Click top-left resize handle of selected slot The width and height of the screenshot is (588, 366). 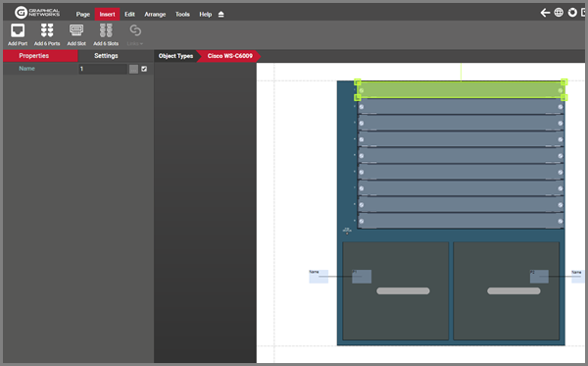coord(358,81)
